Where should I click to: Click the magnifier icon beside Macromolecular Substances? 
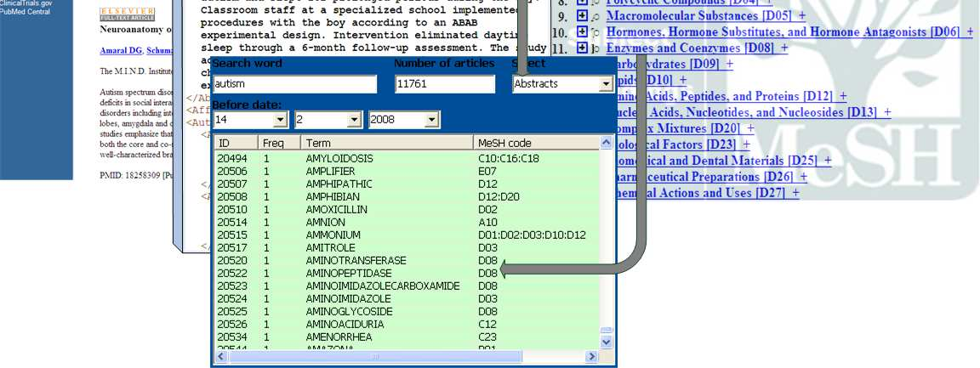pyautogui.click(x=597, y=16)
